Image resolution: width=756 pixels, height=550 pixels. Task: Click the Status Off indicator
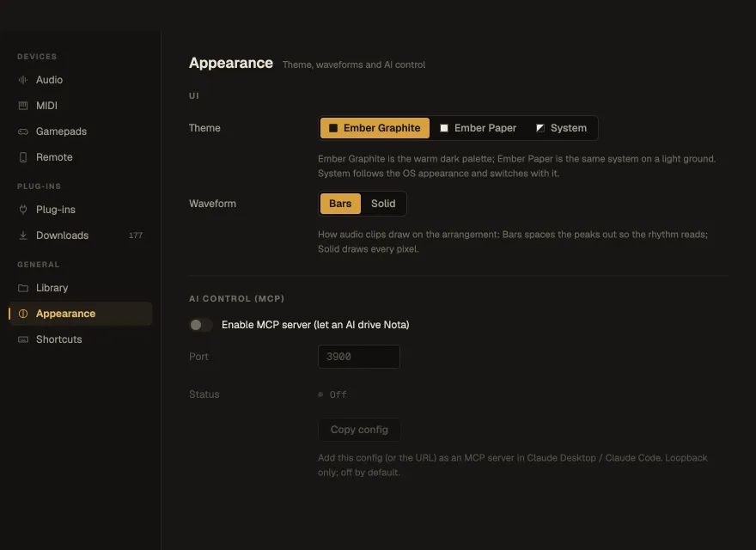(x=332, y=394)
